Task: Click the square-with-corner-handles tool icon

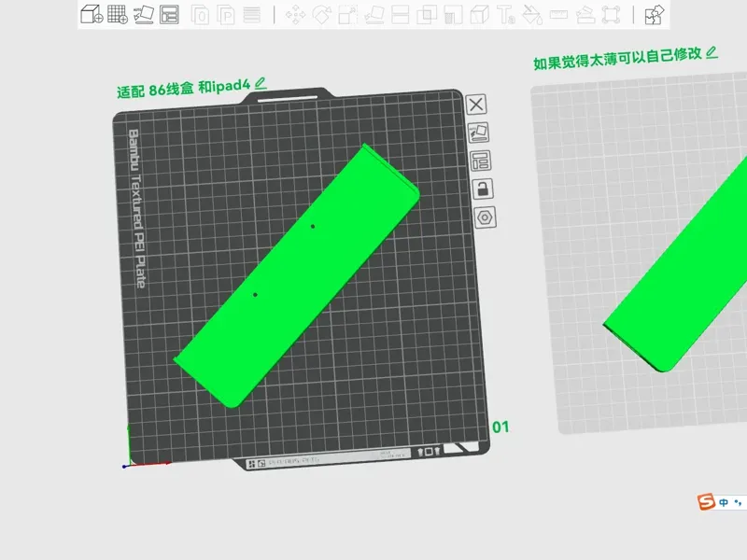Action: point(612,15)
